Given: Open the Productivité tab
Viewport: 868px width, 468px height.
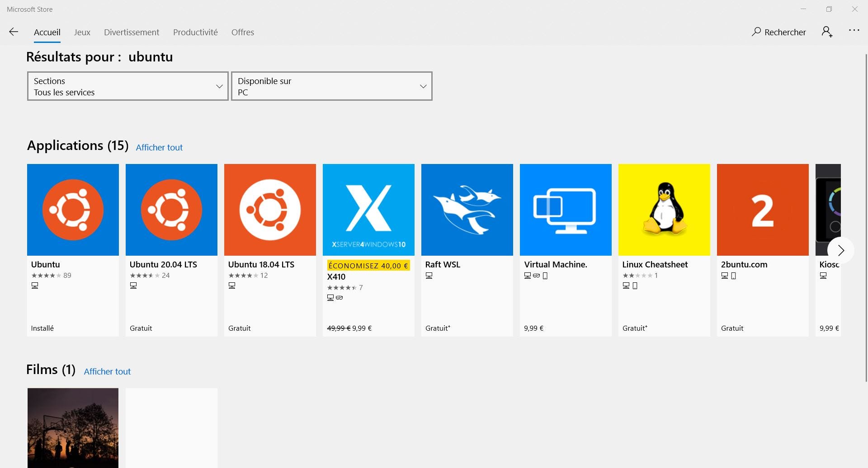Looking at the screenshot, I should pos(195,32).
